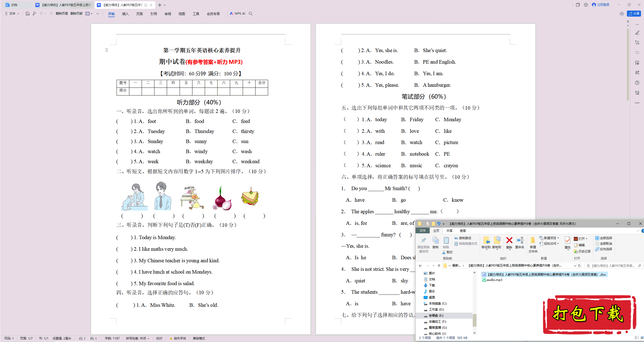Collapse the Explorer ribbon chevron

[x=638, y=231]
